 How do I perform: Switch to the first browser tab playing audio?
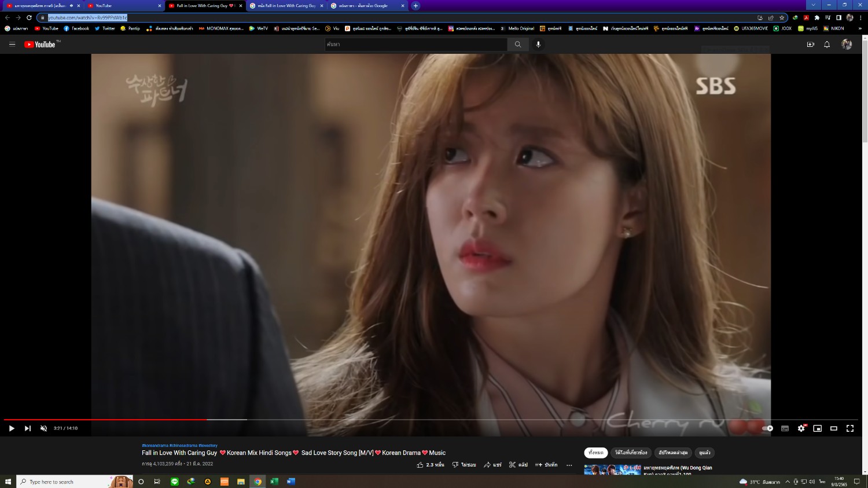click(43, 6)
